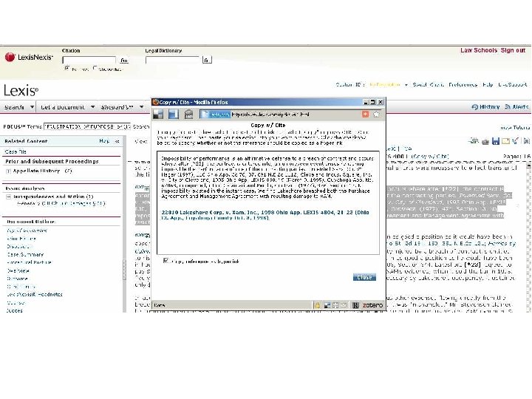Click the yellow email envelope icon in the document toolbar
This screenshot has height=399, width=532.
click(506, 141)
